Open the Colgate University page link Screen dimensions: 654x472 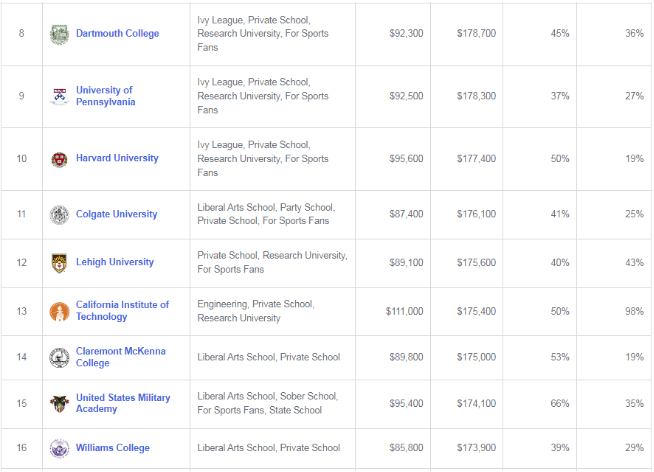pyautogui.click(x=116, y=214)
